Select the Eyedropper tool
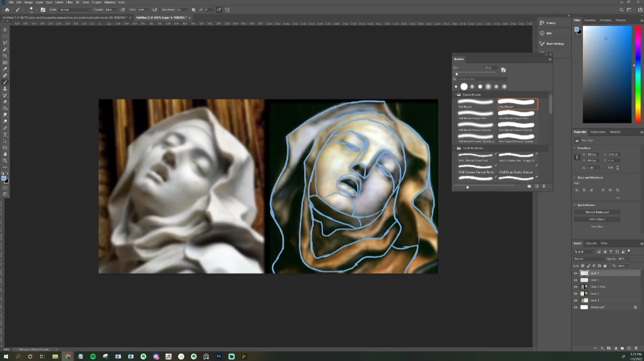The width and height of the screenshot is (644, 361). coord(5,69)
